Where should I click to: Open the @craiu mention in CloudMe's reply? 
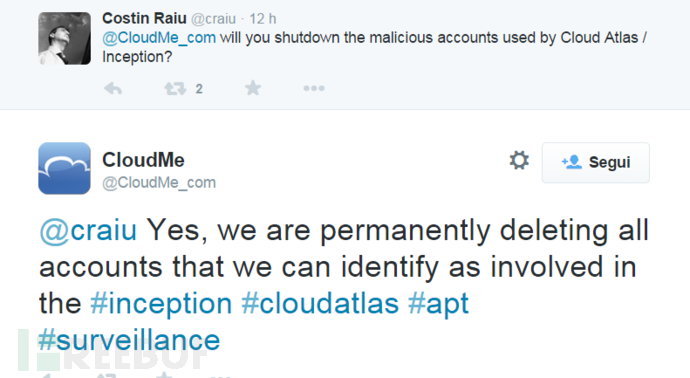click(88, 230)
